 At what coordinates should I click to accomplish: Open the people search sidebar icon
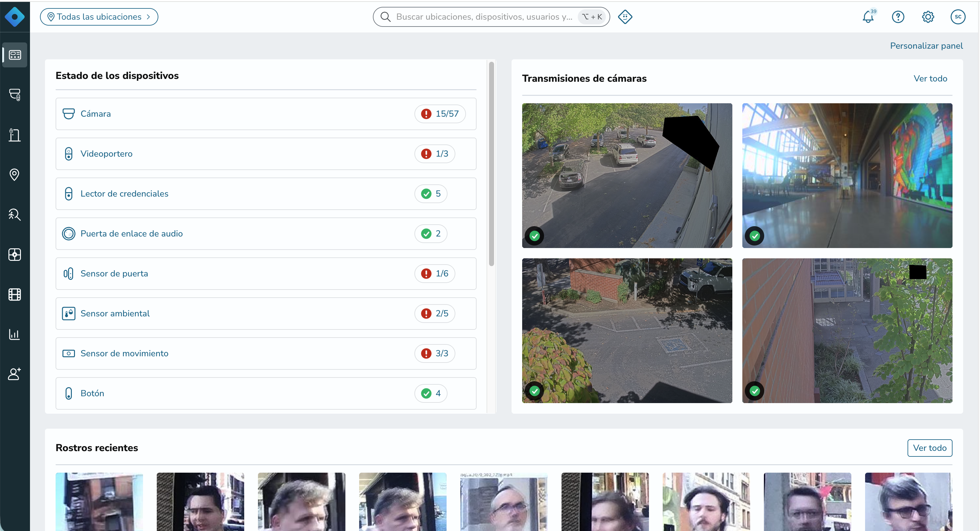(15, 214)
